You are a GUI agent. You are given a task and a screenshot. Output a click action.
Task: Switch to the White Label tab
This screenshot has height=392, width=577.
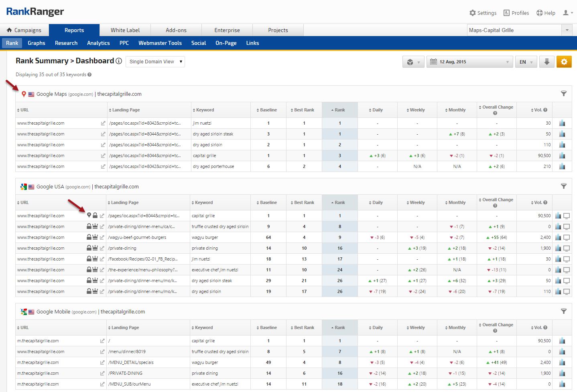click(x=125, y=30)
